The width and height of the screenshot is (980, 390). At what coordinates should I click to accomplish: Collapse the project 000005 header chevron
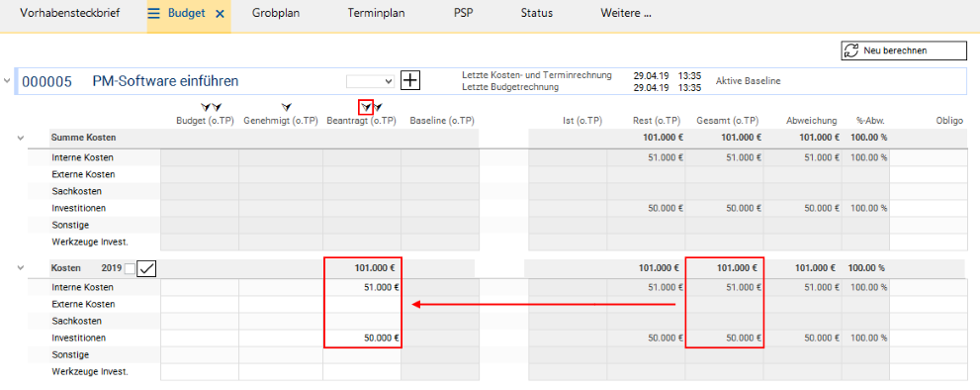[x=7, y=81]
